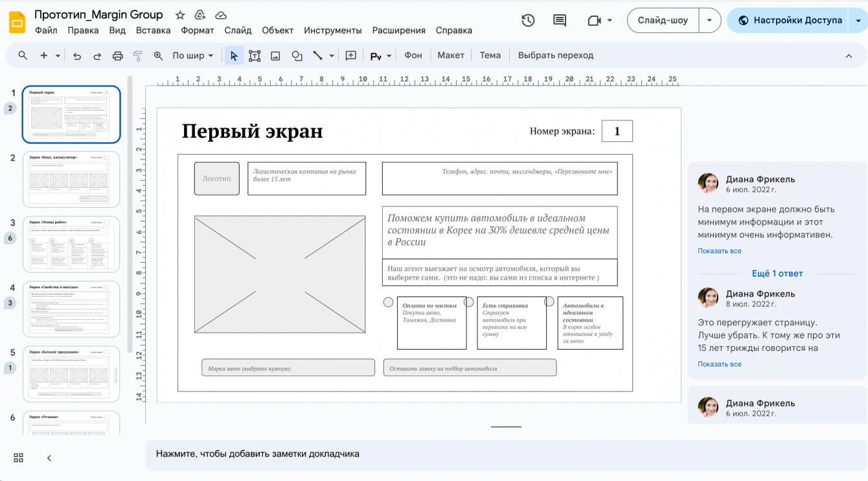Image resolution: width=868 pixels, height=481 pixels.
Task: Expand the Слайд-шоу dropdown arrow
Action: [709, 21]
